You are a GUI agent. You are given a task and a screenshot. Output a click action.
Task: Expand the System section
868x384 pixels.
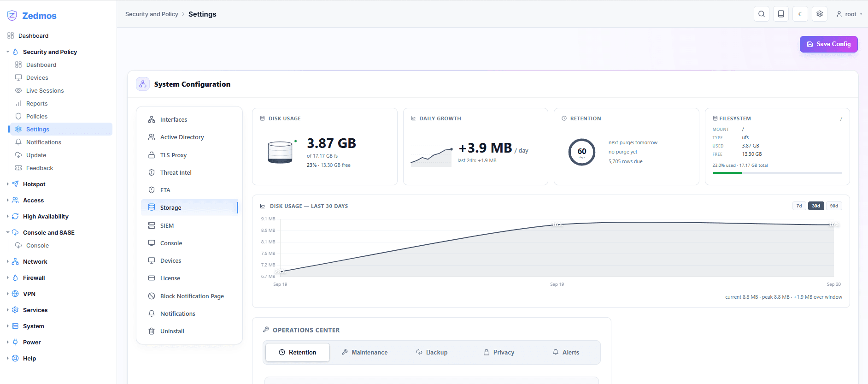click(x=7, y=326)
